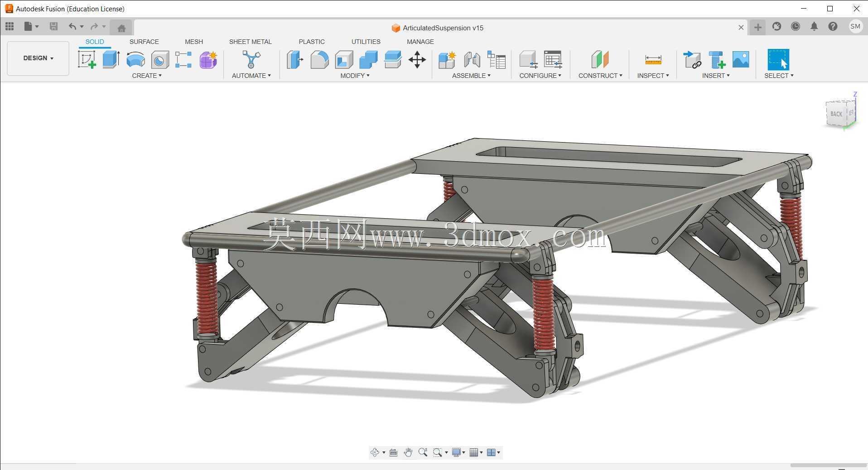Click the Insert Derive icon
This screenshot has width=868, height=470.
click(692, 59)
